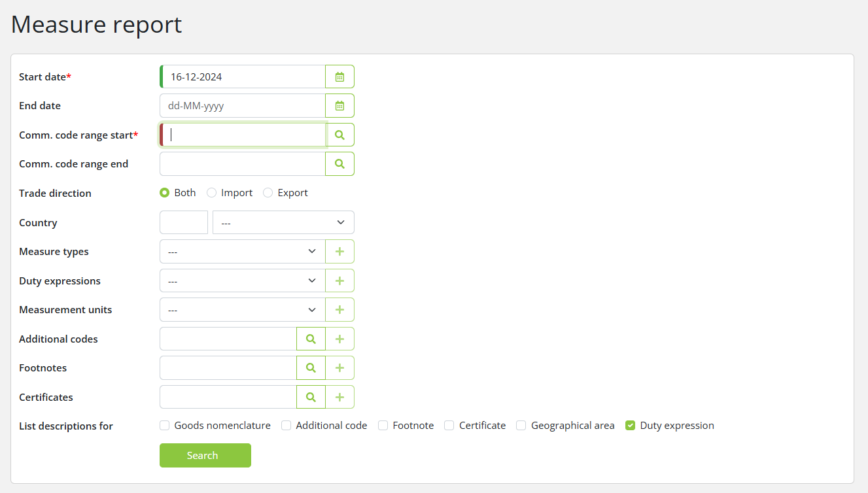Click plus icon beside Duty expressions
Screen dimensions: 868x493
click(x=339, y=280)
